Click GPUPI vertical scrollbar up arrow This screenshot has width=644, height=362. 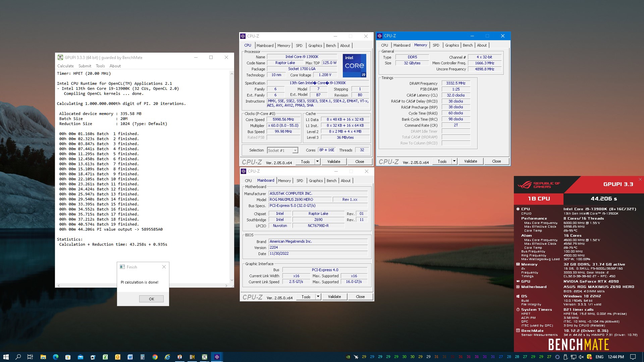point(231,73)
